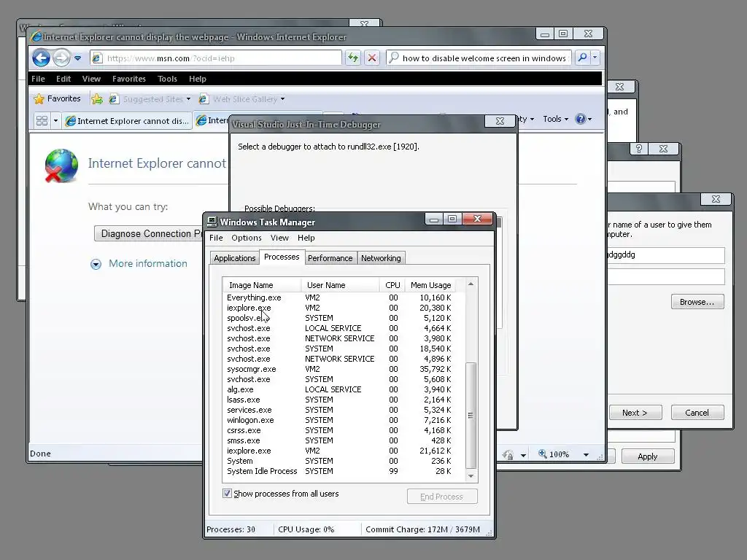
Task: Click the user name field containing dggddg
Action: point(666,254)
